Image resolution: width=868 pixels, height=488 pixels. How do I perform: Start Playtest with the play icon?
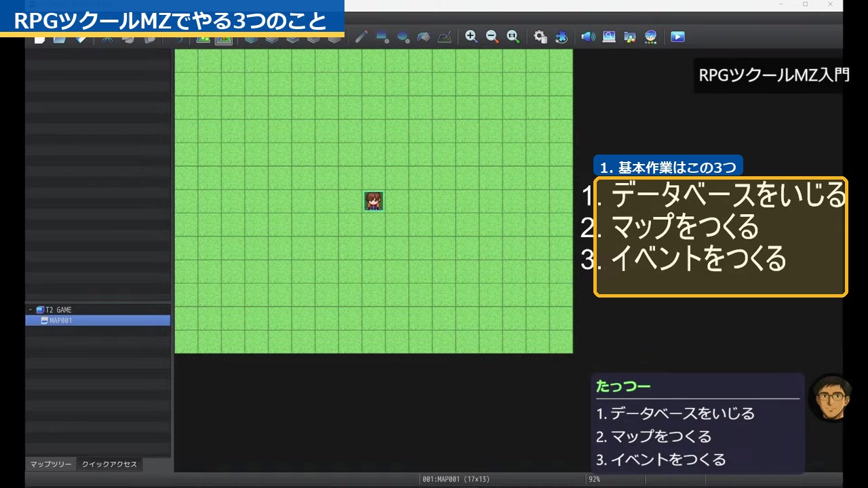677,37
